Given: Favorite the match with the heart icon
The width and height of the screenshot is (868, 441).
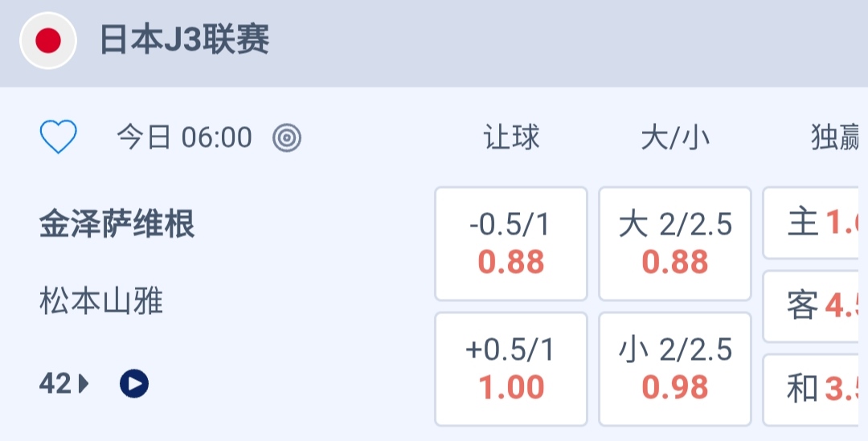Looking at the screenshot, I should 59,137.
